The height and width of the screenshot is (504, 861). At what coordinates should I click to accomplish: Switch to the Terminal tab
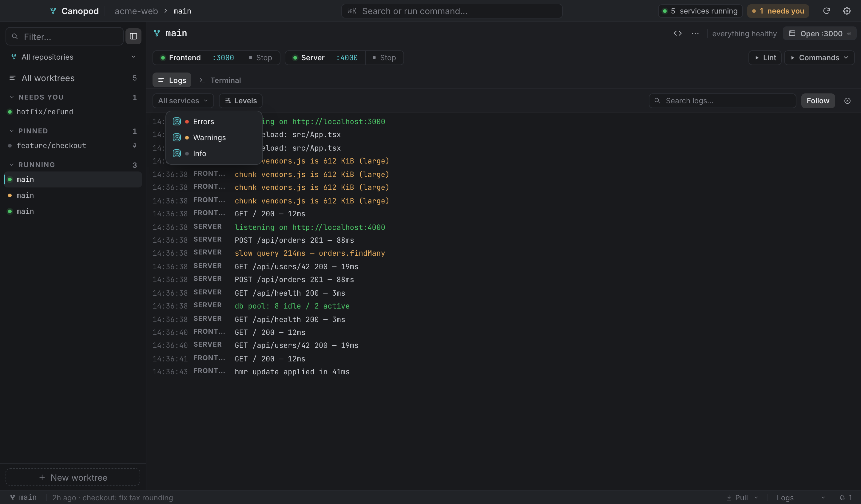tap(220, 80)
